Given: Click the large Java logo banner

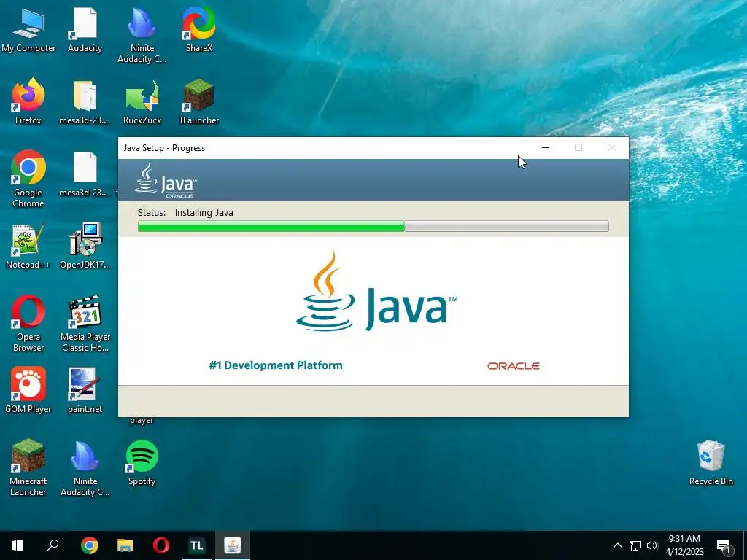Looking at the screenshot, I should (x=376, y=292).
